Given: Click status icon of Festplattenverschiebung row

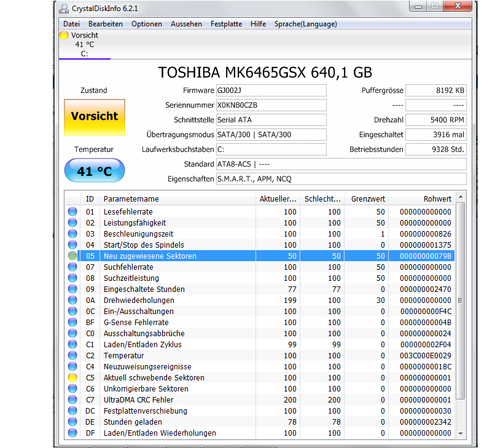Looking at the screenshot, I should point(73,411).
